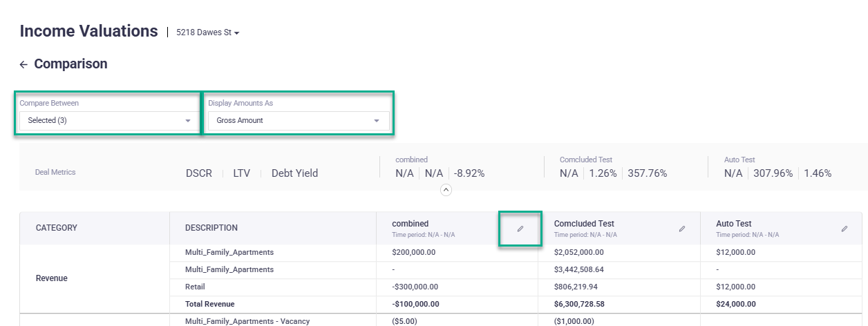Click the Retail description row
This screenshot has height=326, width=868.
(195, 287)
